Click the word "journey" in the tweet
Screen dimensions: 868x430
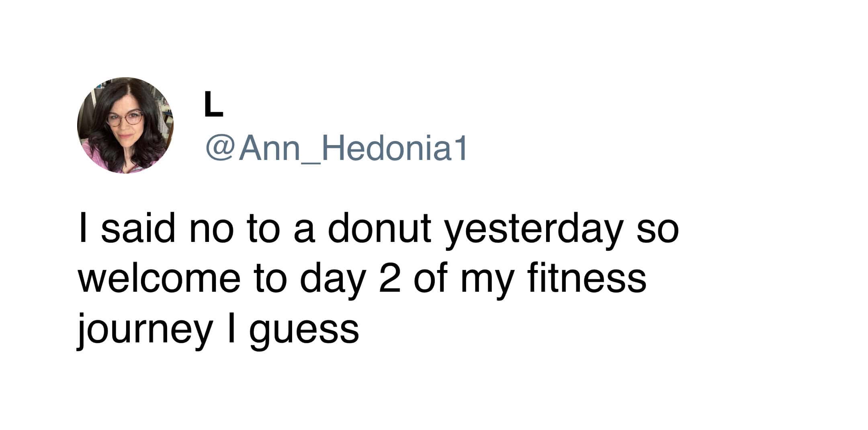(x=144, y=330)
